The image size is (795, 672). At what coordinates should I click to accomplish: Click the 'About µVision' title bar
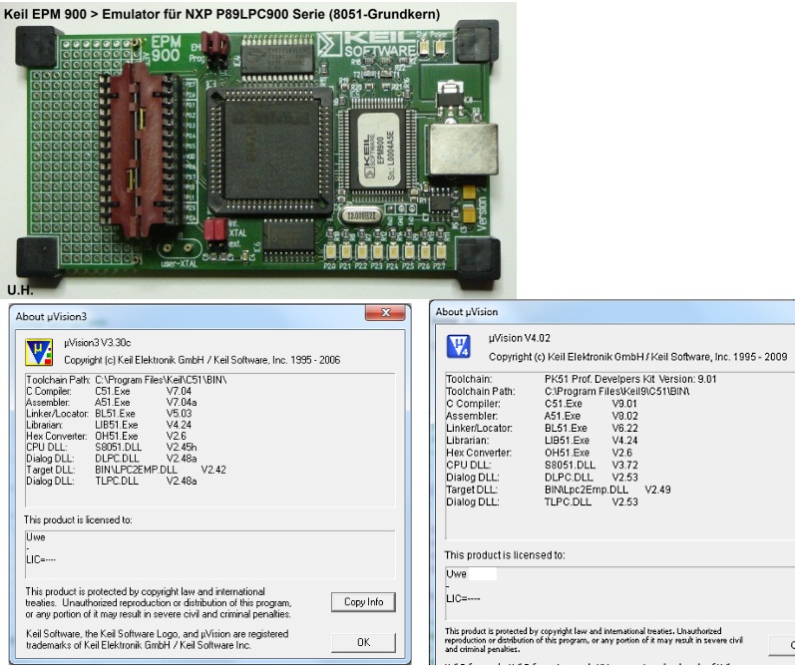point(613,312)
